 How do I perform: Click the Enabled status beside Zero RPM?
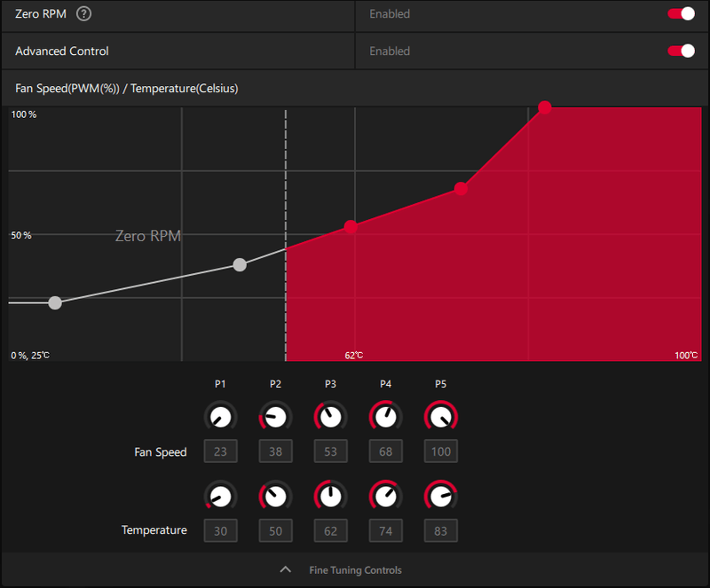tap(390, 14)
